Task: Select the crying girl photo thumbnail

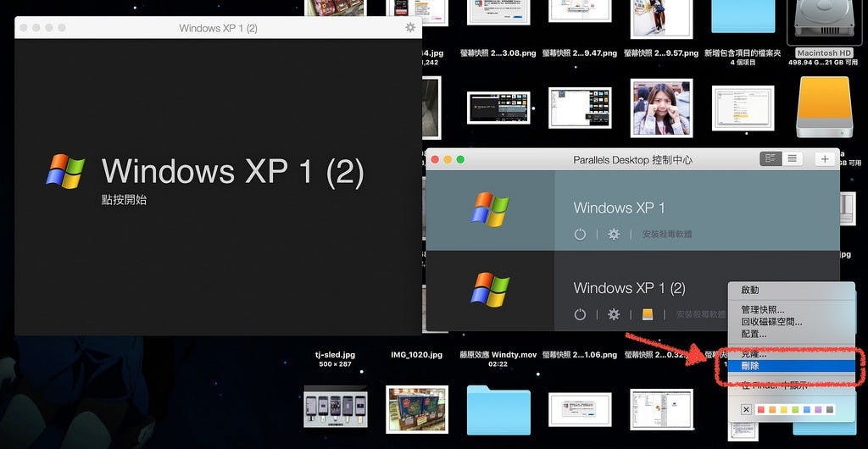Action: [661, 108]
